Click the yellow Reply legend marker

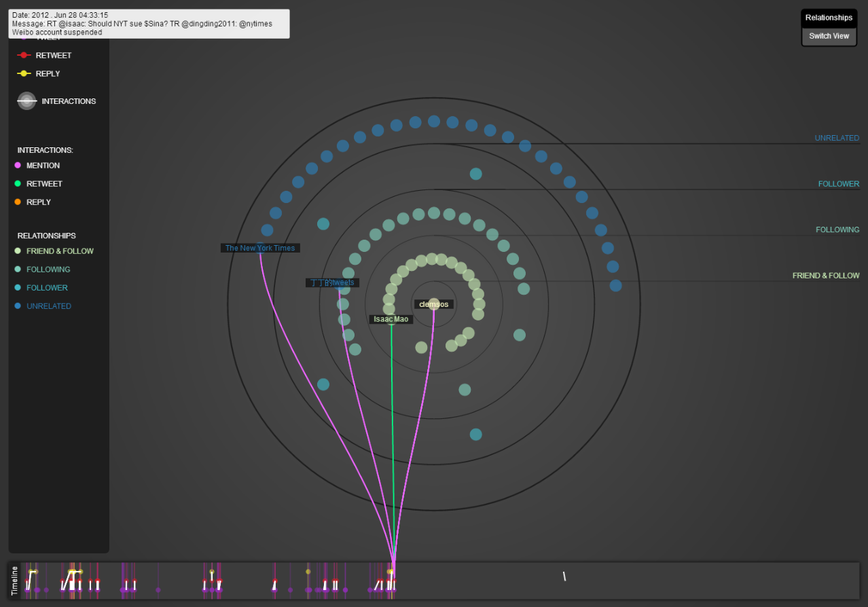24,74
